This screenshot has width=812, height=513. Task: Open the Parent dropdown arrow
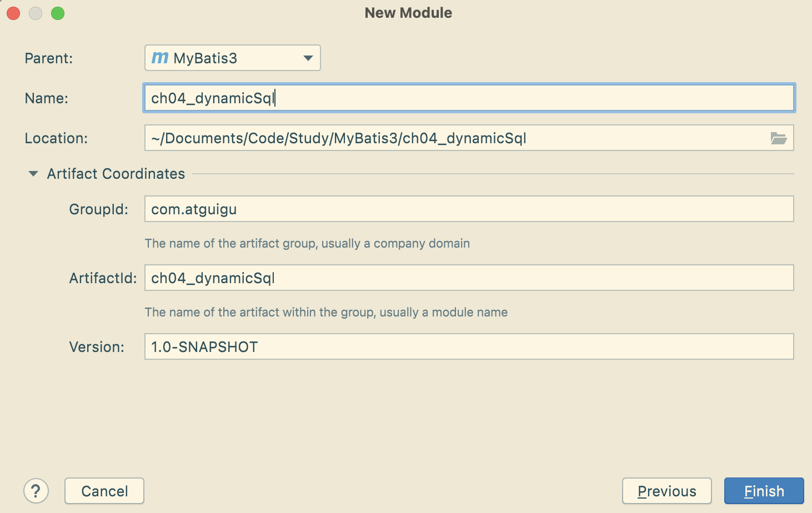(x=308, y=58)
